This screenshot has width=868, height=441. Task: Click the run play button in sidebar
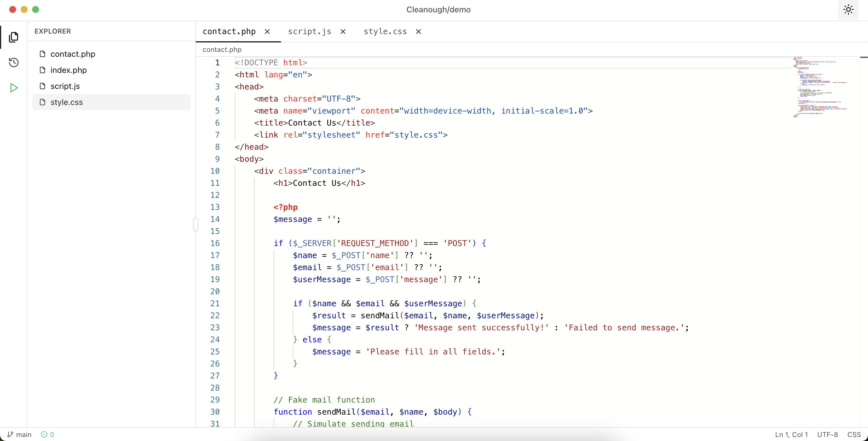(13, 88)
